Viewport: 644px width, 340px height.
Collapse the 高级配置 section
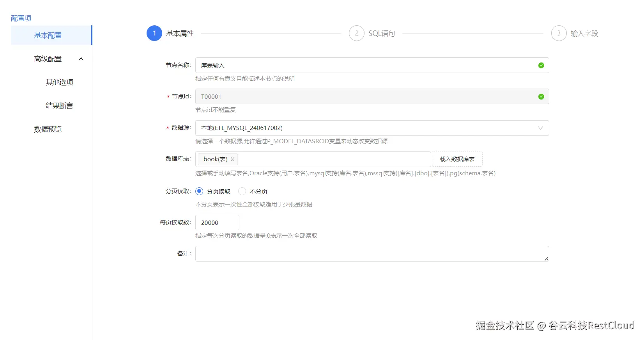point(51,59)
